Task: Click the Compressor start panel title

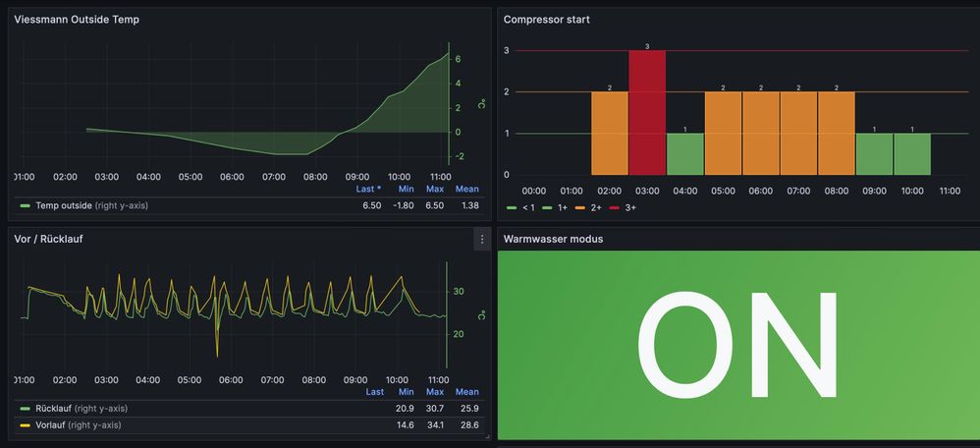Action: [x=546, y=20]
